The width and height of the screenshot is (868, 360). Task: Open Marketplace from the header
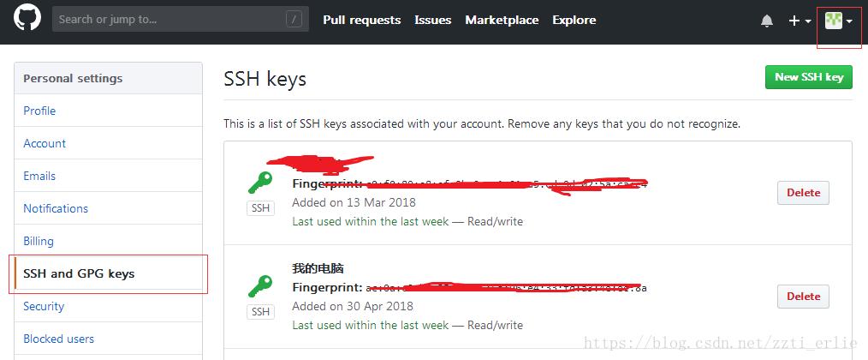pyautogui.click(x=502, y=20)
